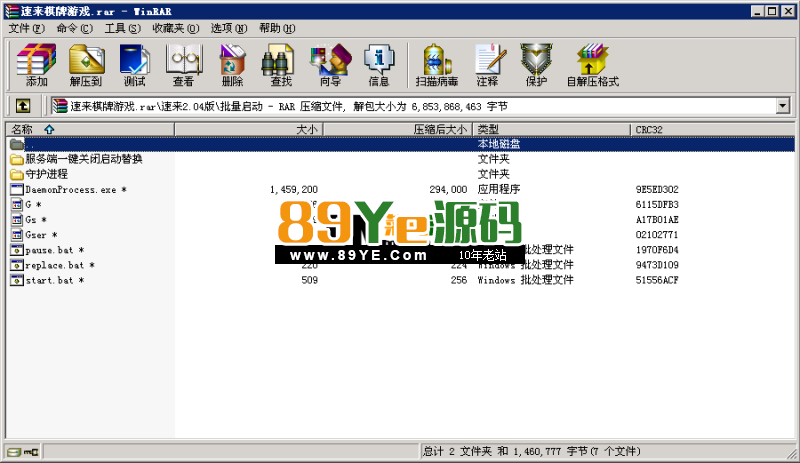Sort by CRC32 column header
The height and width of the screenshot is (463, 800).
712,130
